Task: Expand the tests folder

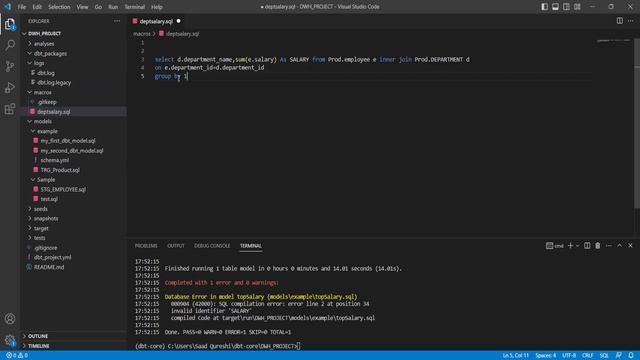Action: [x=40, y=238]
